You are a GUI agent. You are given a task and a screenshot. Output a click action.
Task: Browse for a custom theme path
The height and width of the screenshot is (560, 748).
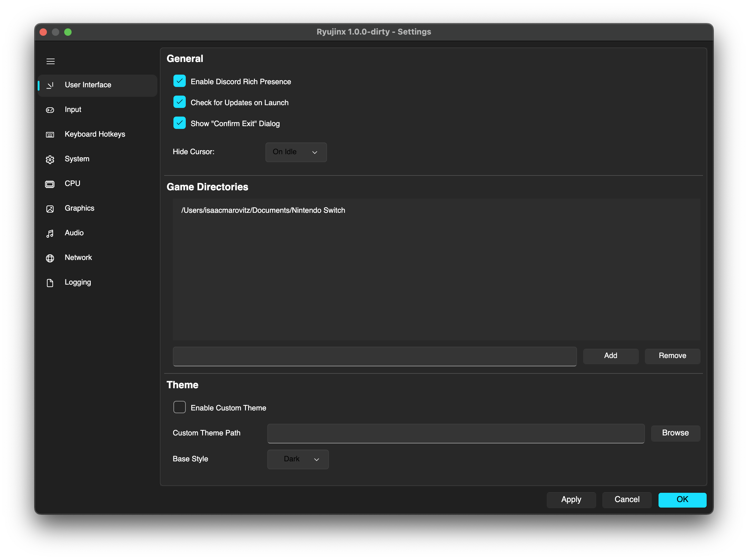[x=675, y=433]
